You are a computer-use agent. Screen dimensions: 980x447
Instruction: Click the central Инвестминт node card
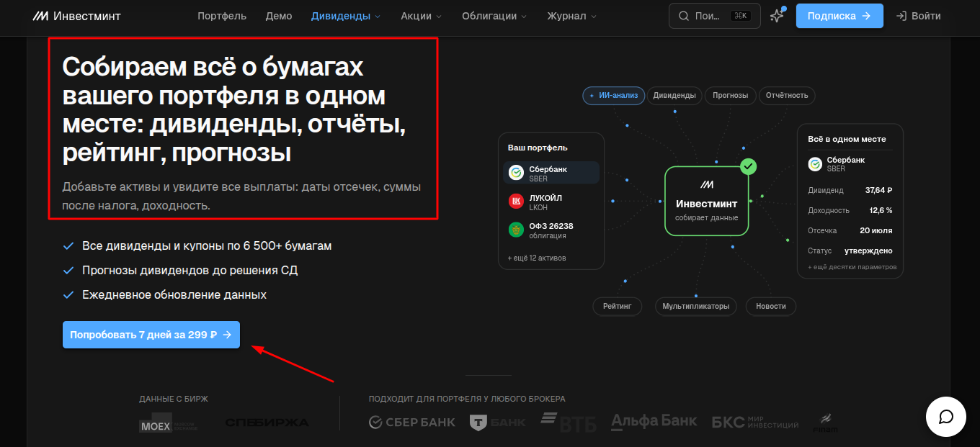707,201
